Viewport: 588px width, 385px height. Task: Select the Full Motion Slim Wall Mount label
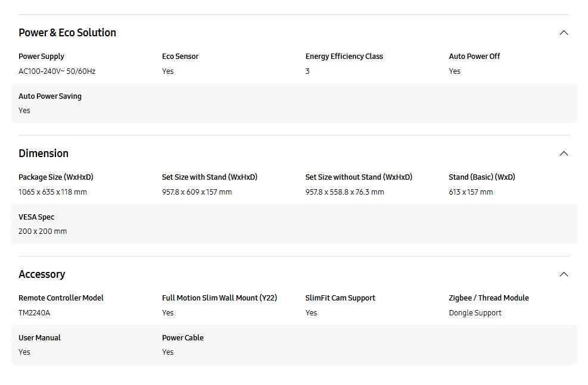pyautogui.click(x=219, y=298)
